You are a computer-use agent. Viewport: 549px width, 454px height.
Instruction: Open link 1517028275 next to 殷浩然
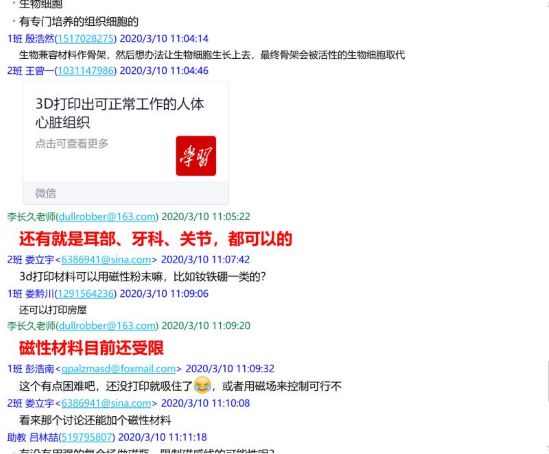tap(85, 38)
